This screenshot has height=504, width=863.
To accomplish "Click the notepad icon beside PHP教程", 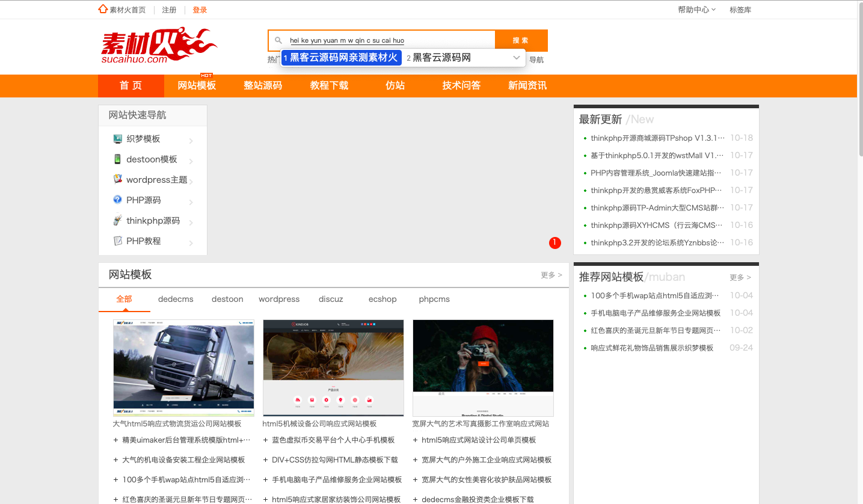I will point(118,241).
